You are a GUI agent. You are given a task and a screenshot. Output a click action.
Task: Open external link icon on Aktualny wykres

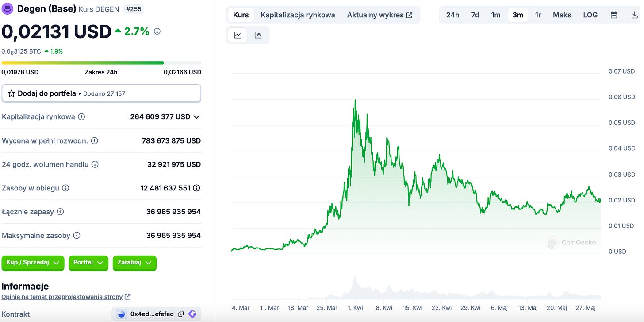409,15
